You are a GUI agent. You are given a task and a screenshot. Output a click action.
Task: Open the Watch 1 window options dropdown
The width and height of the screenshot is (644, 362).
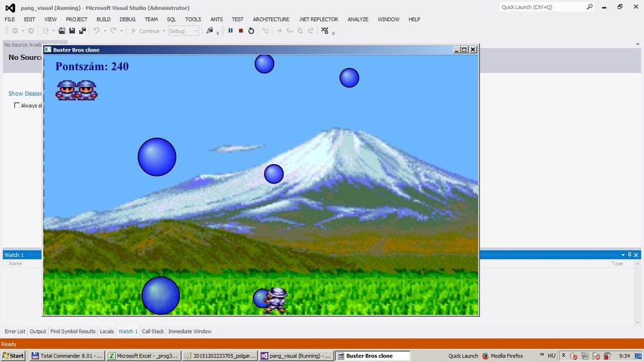[x=623, y=255]
